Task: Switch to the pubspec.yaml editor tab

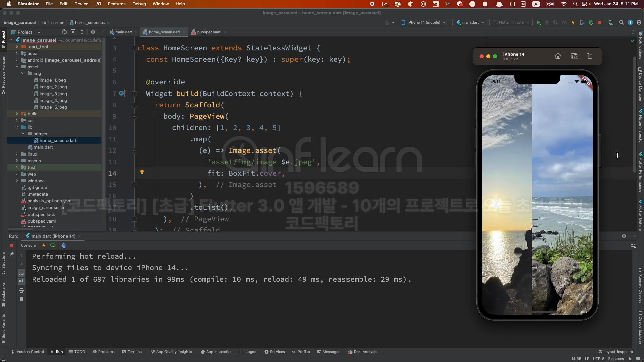Action: click(209, 32)
